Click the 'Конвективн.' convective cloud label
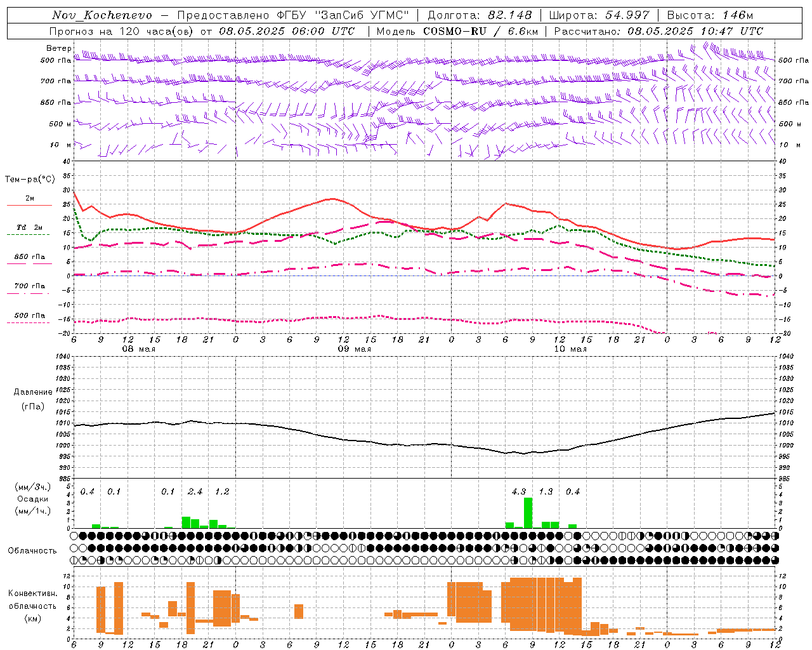 pos(32,593)
